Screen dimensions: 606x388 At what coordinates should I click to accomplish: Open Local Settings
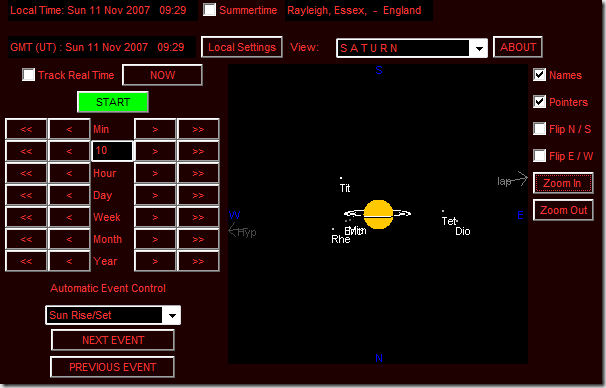pos(242,47)
